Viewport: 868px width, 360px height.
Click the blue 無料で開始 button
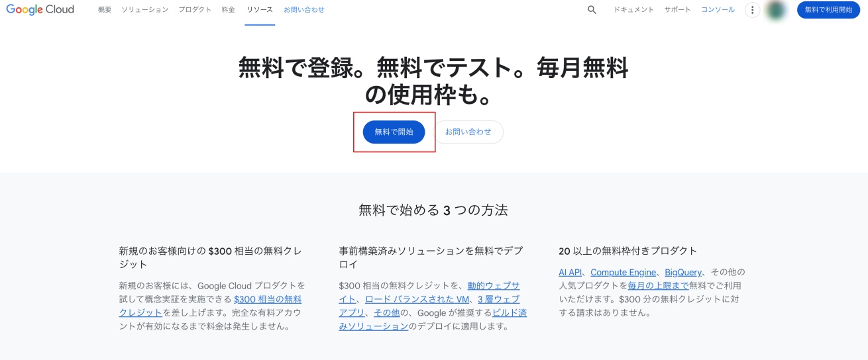click(394, 132)
